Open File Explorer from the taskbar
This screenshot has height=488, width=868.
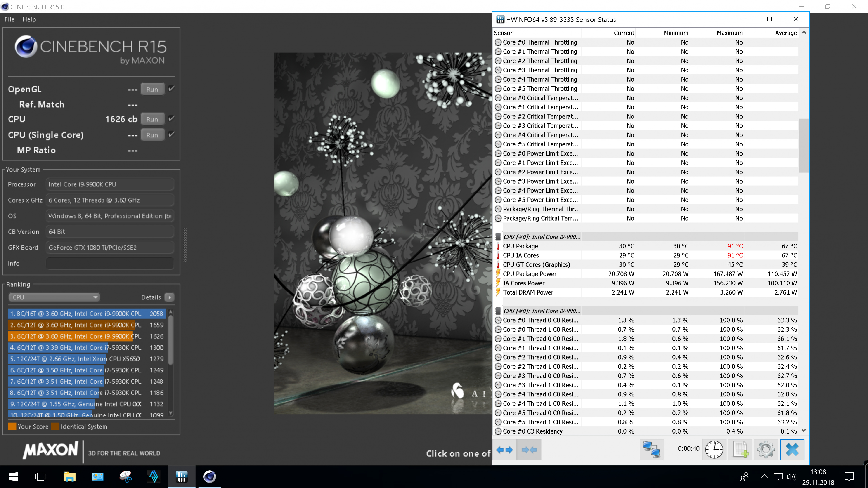pyautogui.click(x=69, y=476)
